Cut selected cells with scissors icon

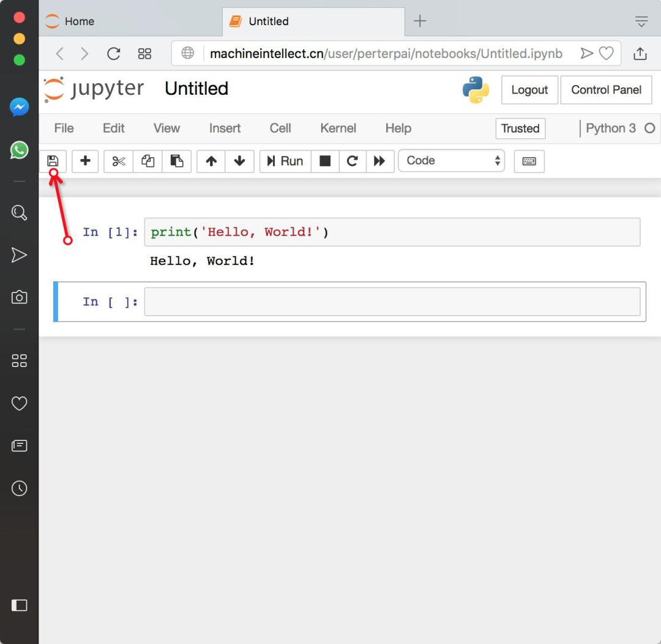click(119, 161)
